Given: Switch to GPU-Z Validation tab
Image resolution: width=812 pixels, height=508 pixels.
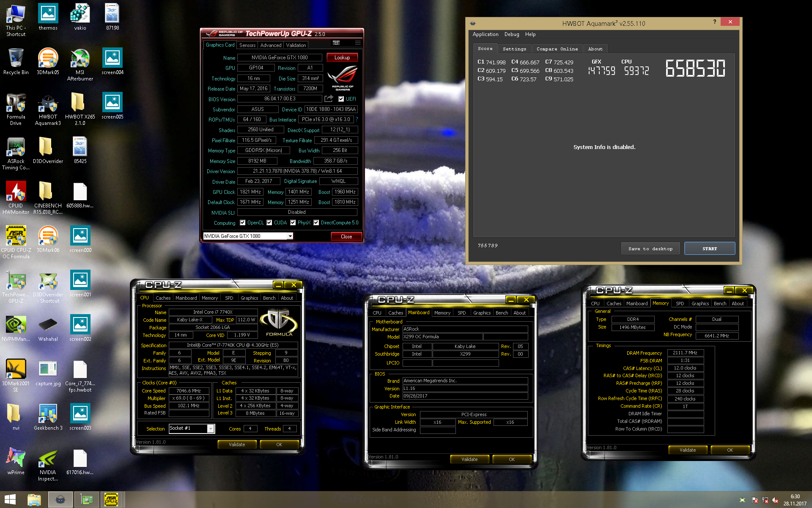Looking at the screenshot, I should click(296, 45).
